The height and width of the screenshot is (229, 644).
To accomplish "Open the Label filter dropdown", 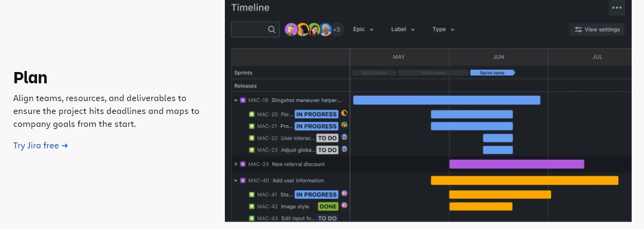I will click(x=403, y=30).
